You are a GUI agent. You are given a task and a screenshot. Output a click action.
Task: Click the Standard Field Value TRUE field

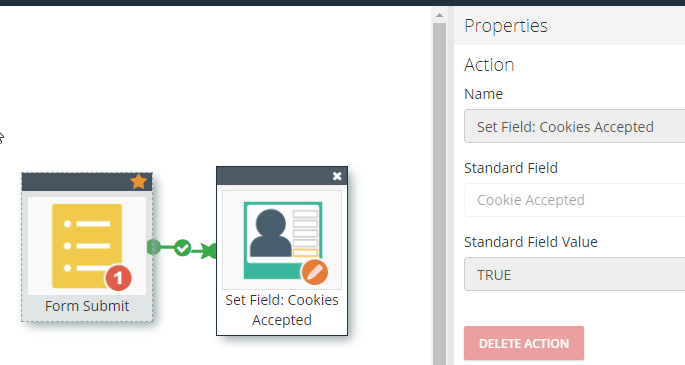coord(574,274)
